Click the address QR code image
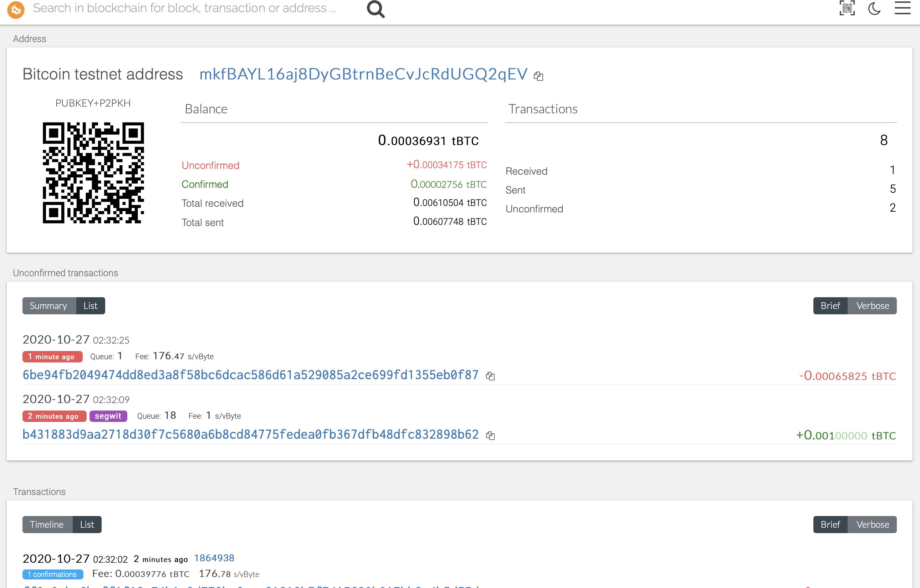920x588 pixels. [93, 172]
